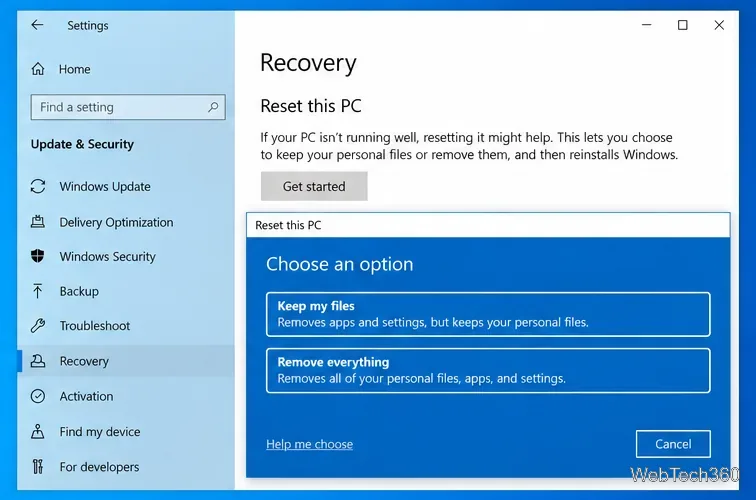Maximize the Settings window

tap(683, 25)
